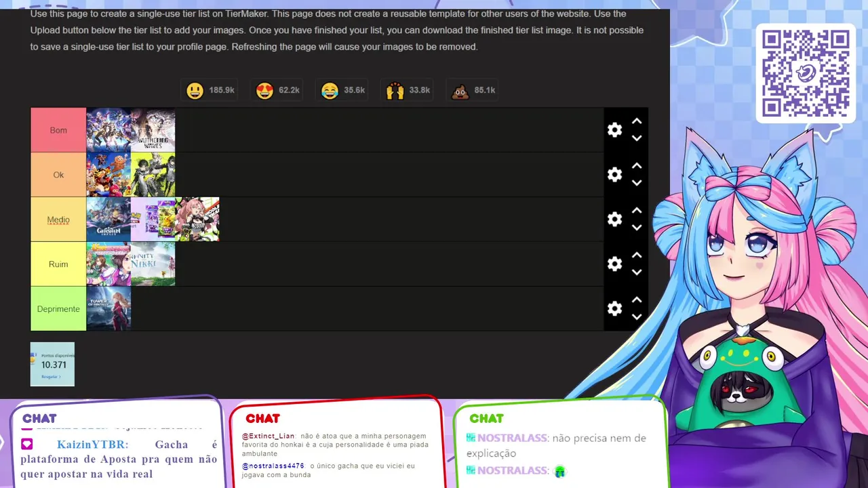Select the first anime image in Ruim tier
The height and width of the screenshot is (488, 868).
pos(108,264)
